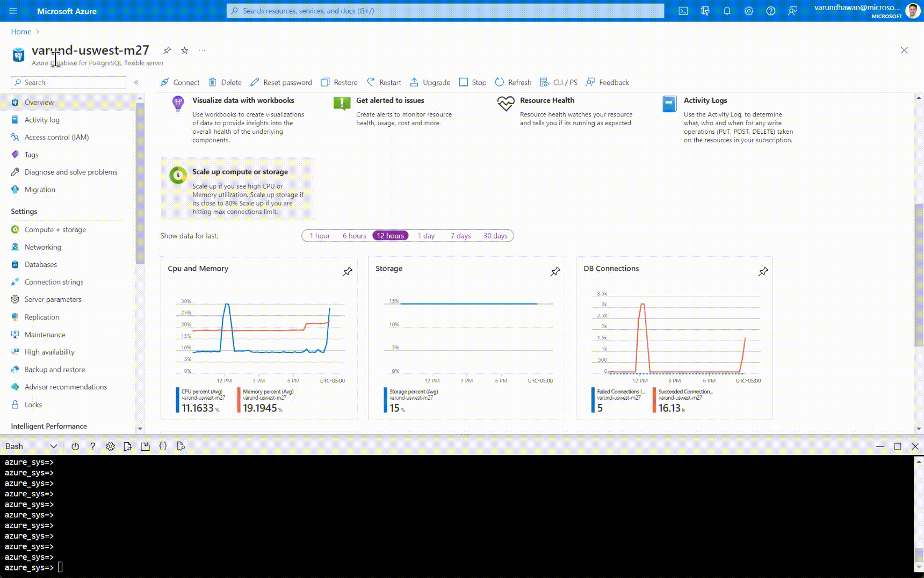This screenshot has height=578, width=924.
Task: Open Server parameters in sidebar
Action: [53, 299]
